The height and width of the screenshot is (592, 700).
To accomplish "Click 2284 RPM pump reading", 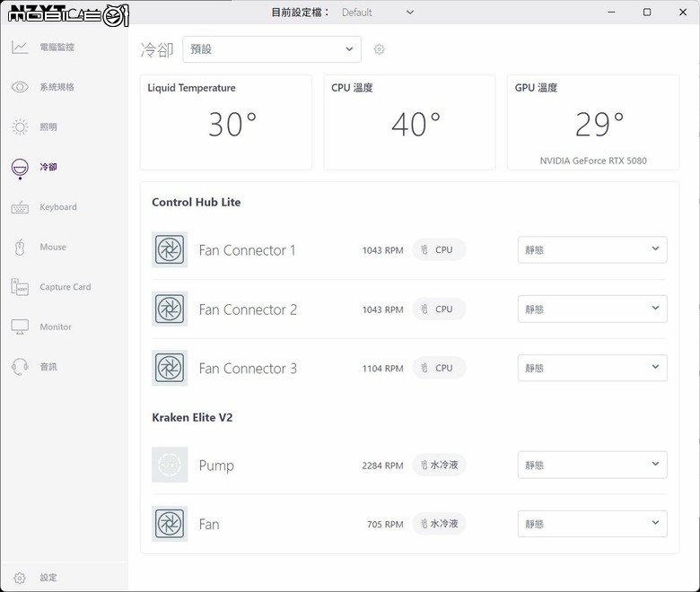I will 382,466.
